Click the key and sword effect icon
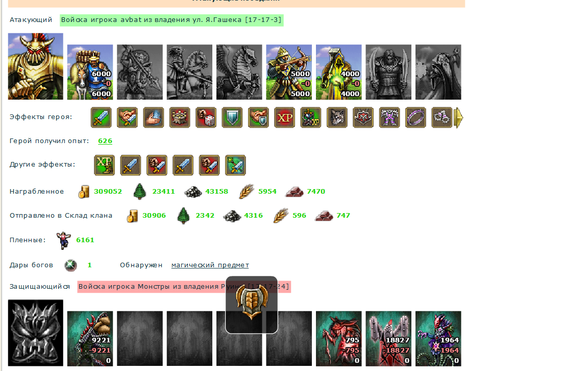The height and width of the screenshot is (371, 588). pyautogui.click(x=235, y=165)
